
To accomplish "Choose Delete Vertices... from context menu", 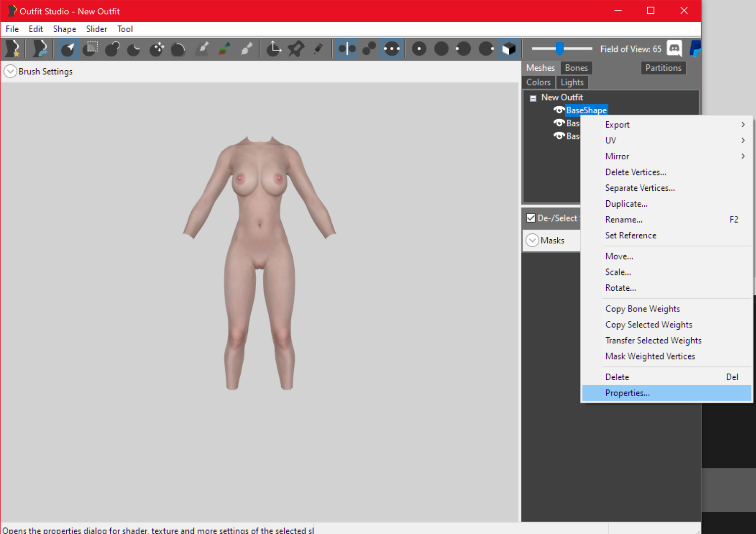I will click(667, 172).
